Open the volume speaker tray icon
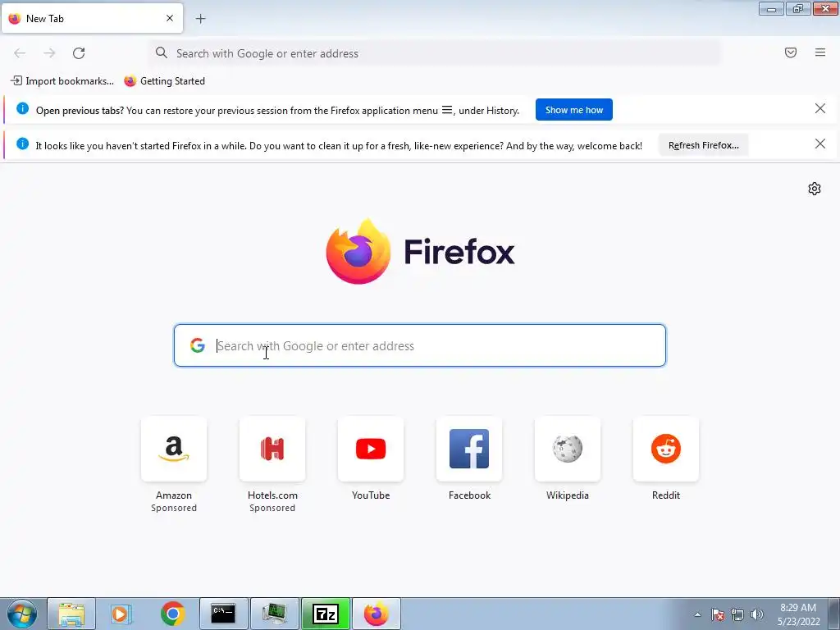Viewport: 840px width, 630px height. coord(757,614)
